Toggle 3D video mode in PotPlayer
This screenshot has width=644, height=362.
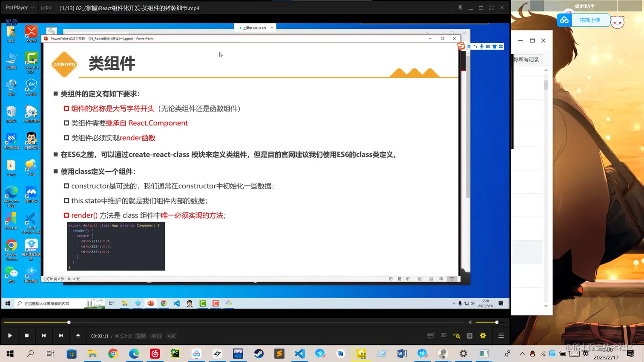click(x=443, y=336)
